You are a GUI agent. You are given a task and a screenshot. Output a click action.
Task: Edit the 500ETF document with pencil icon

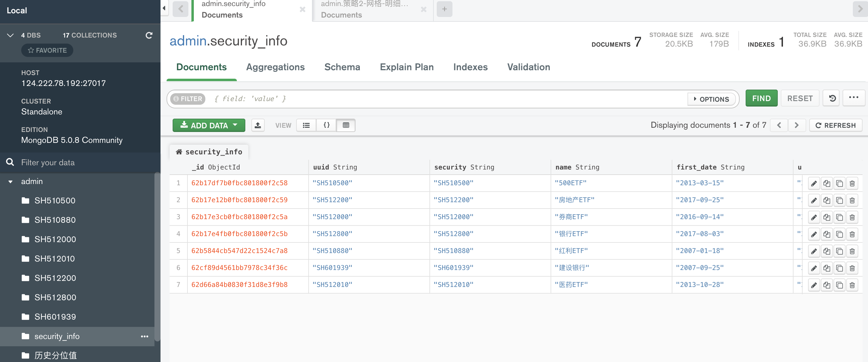point(813,183)
